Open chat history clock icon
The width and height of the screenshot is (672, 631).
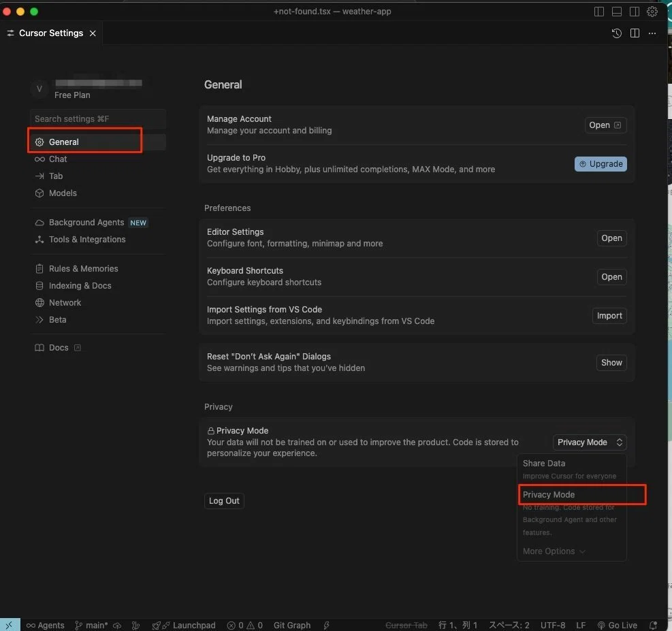pyautogui.click(x=616, y=33)
